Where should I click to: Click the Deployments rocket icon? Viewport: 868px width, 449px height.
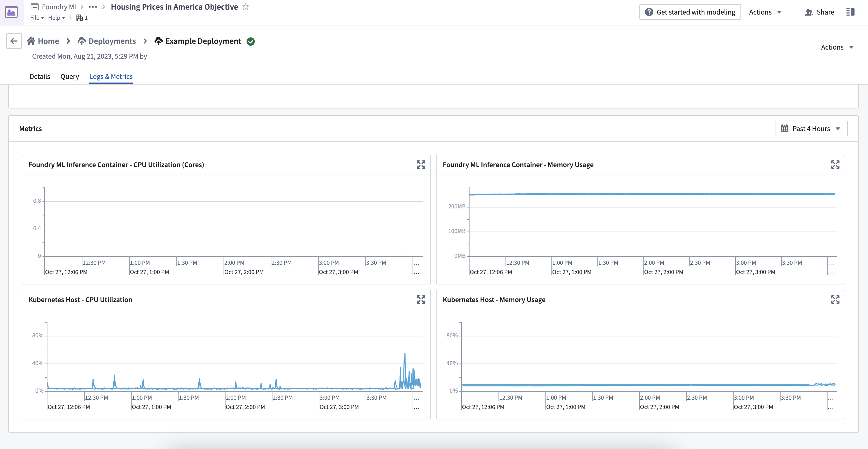point(82,41)
